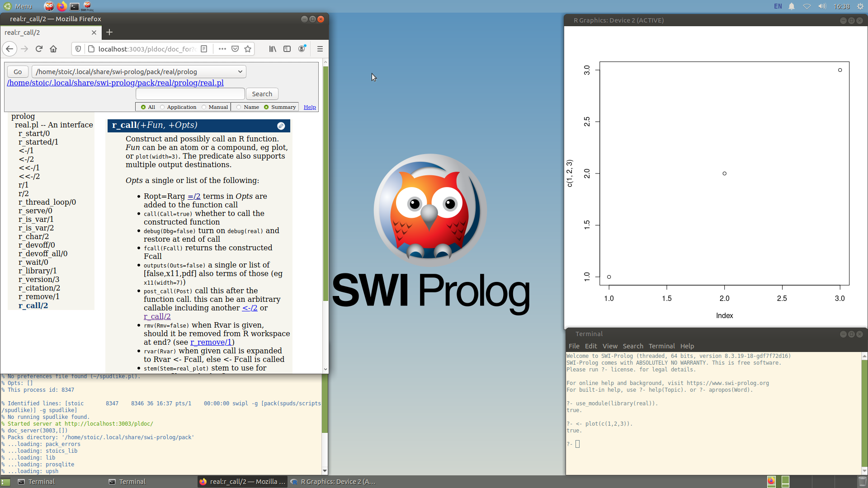Bookmark this page with the star

[248, 49]
